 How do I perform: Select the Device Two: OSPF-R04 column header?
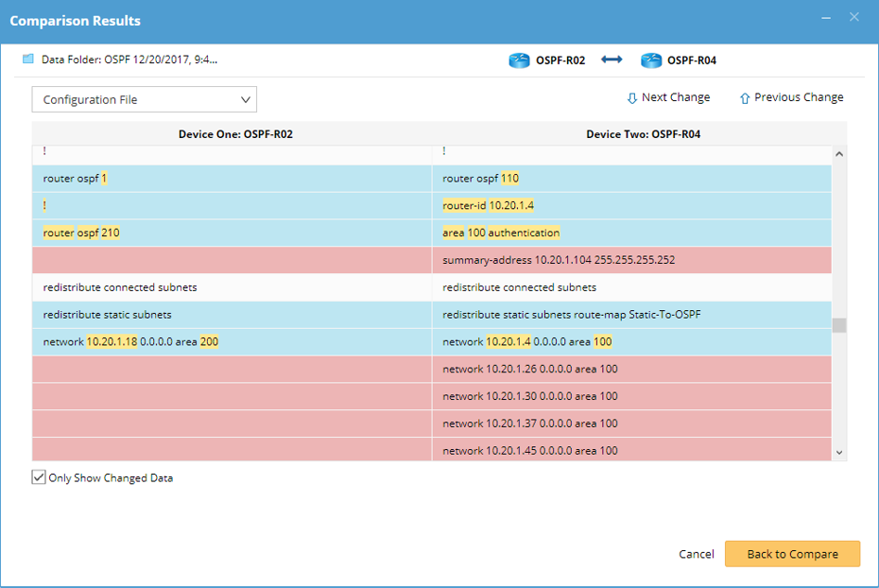635,133
